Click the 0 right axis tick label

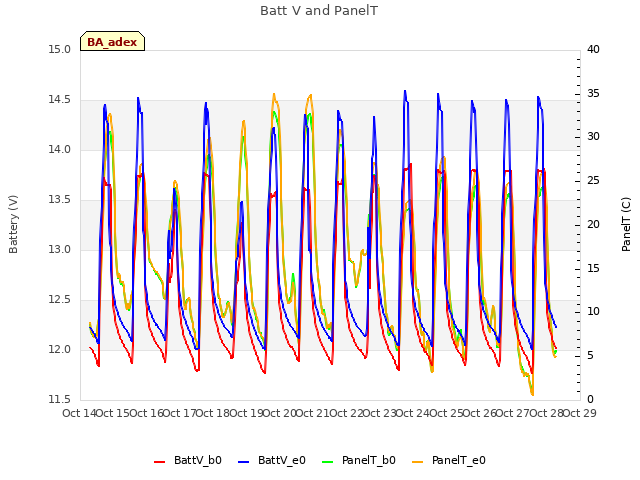pyautogui.click(x=590, y=400)
